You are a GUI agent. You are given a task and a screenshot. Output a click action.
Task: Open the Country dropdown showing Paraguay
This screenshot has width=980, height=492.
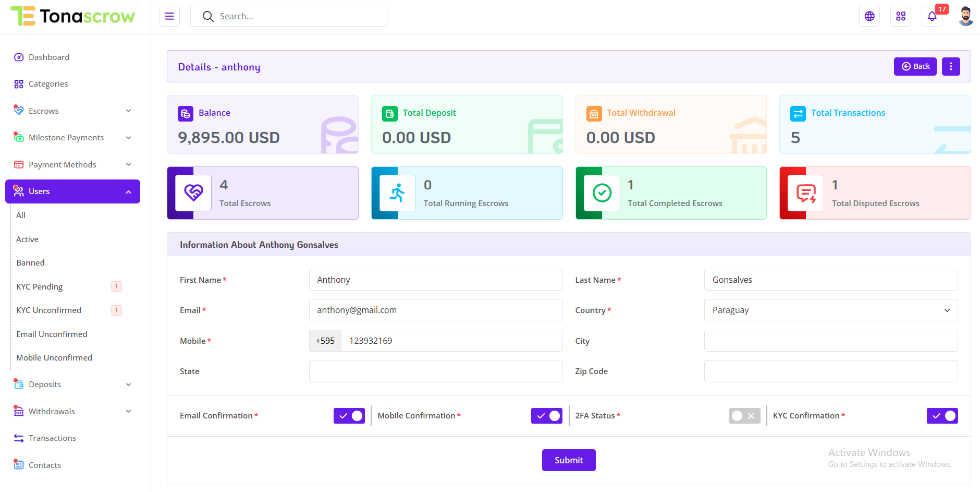(x=830, y=310)
